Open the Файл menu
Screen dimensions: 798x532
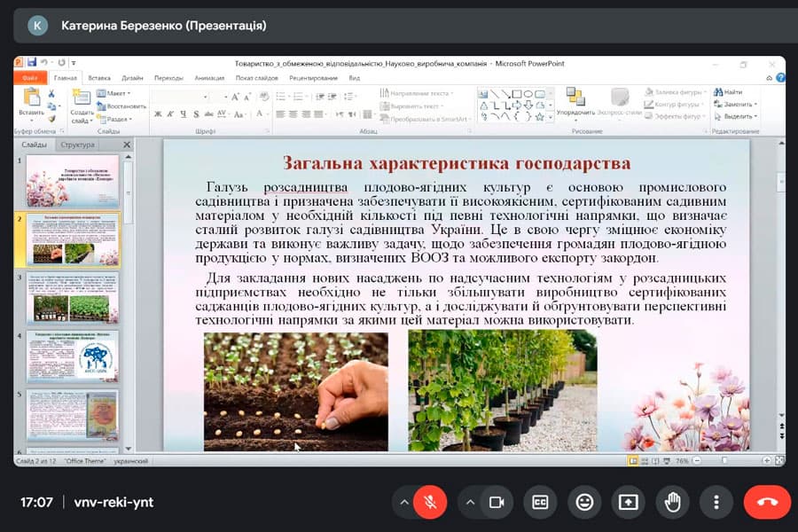tap(31, 77)
